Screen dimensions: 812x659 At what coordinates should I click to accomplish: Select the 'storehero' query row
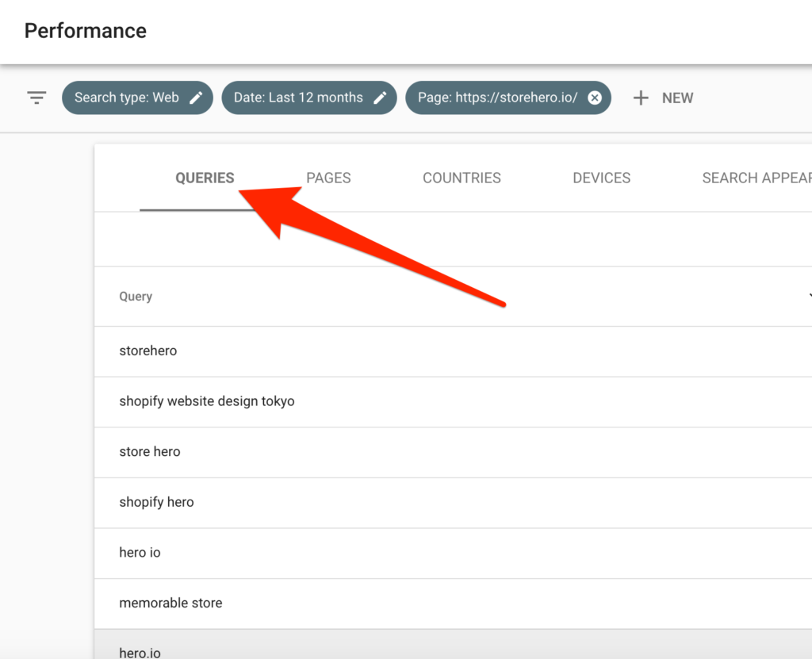tap(453, 351)
